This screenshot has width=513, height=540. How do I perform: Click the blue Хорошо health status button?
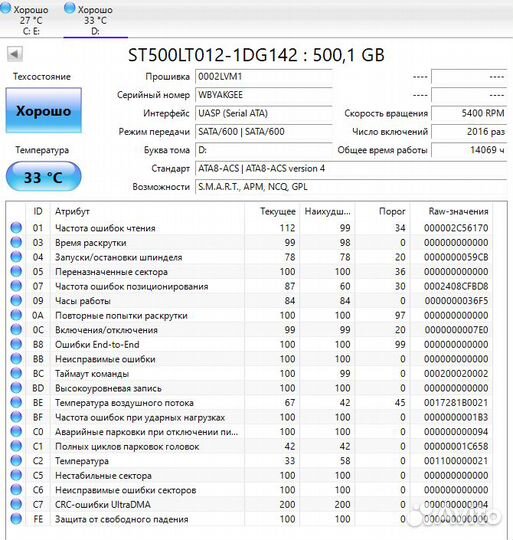pyautogui.click(x=43, y=111)
